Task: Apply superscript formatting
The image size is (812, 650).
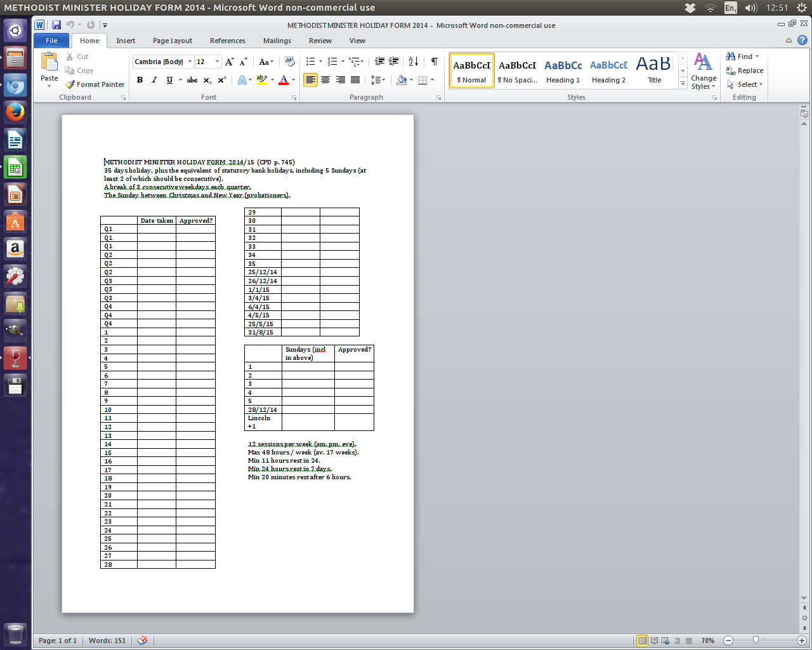Action: click(221, 80)
